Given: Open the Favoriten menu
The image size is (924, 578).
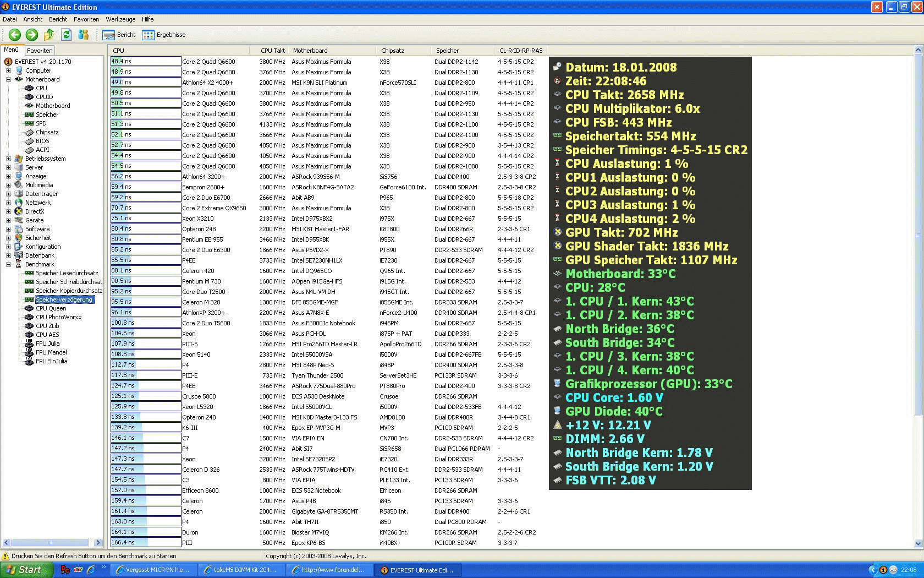Looking at the screenshot, I should point(86,19).
